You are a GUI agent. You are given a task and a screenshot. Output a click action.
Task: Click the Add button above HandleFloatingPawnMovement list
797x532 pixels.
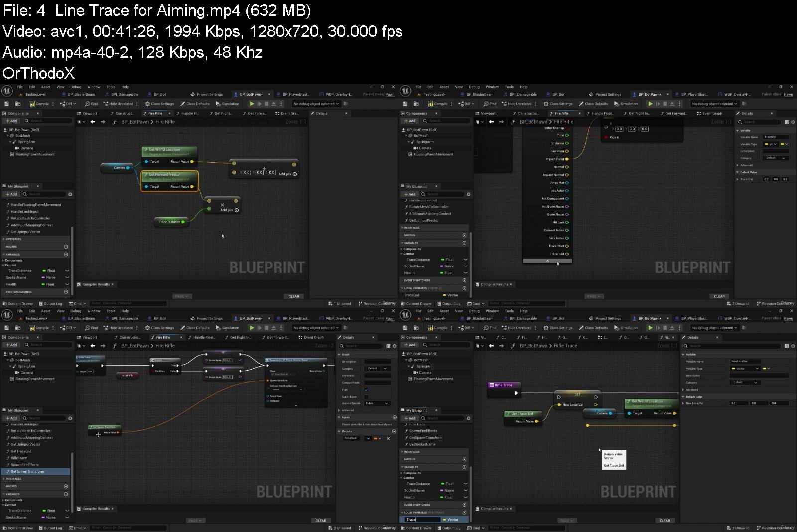pyautogui.click(x=11, y=194)
